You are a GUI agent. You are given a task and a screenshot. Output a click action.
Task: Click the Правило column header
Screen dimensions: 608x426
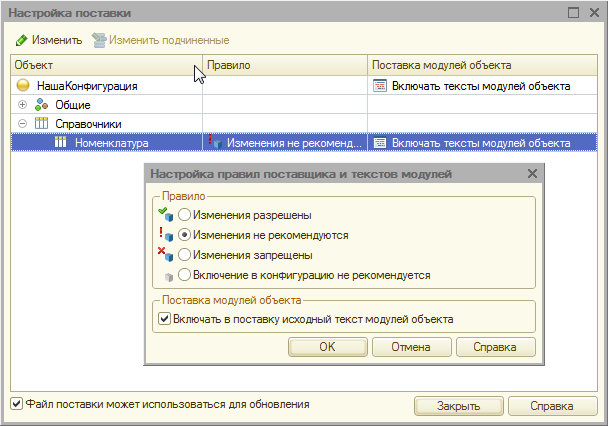[x=285, y=65]
